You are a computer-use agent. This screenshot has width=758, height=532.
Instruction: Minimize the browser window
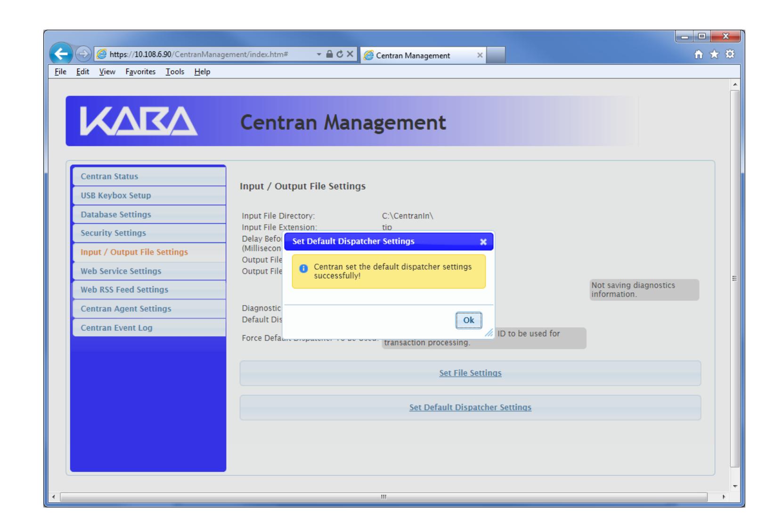tap(685, 36)
